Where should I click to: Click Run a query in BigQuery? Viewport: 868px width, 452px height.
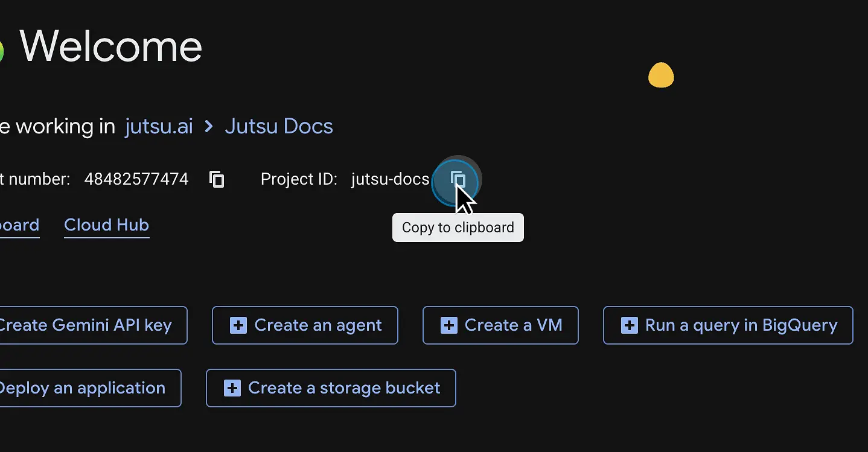click(728, 325)
